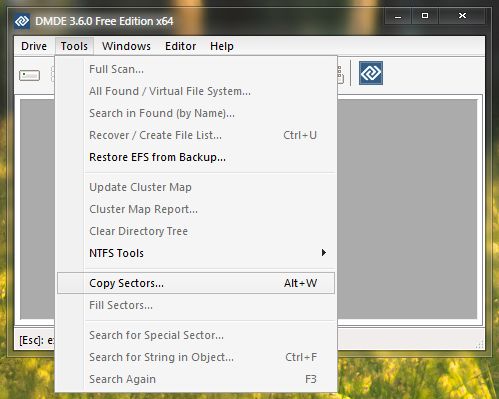Open the Drive menu

point(34,46)
